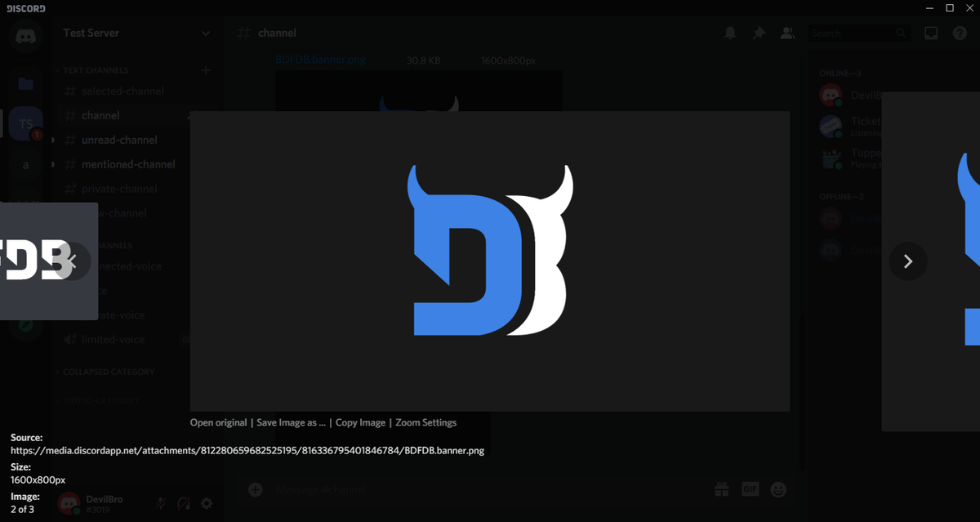Click BDFDB.banner.png file name link
Screen dimensions: 980x522
tap(320, 60)
